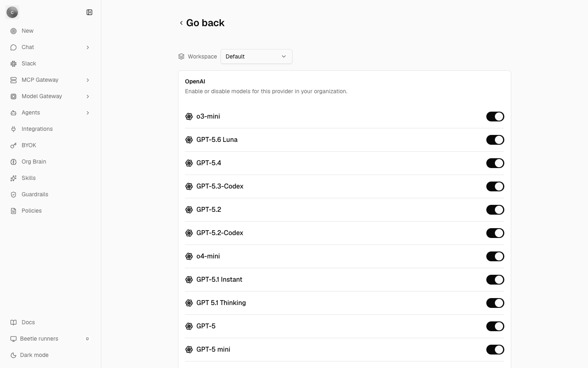Disable the GPT-5 mini toggle
This screenshot has height=368, width=588.
tap(495, 350)
